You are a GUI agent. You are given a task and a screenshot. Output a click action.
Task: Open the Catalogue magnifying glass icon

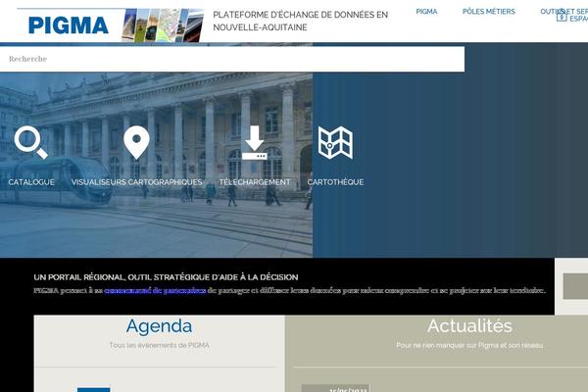click(31, 142)
